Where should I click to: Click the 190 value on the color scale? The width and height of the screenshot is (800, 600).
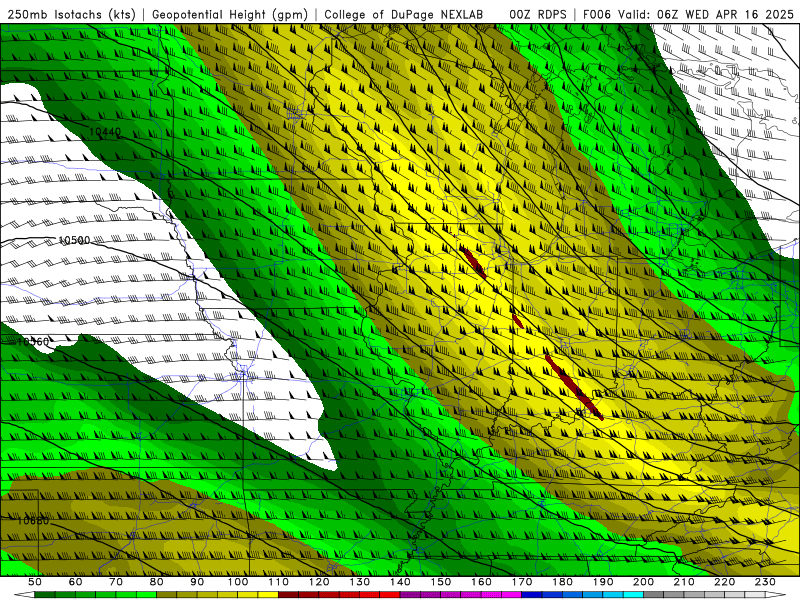click(x=603, y=582)
